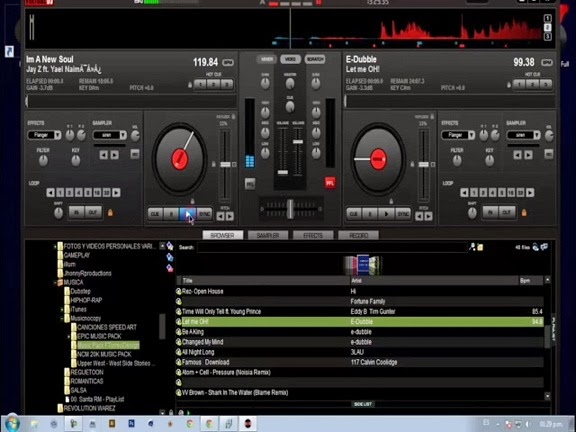The height and width of the screenshot is (432, 576).
Task: Click the right deck jog wheel
Action: point(378,159)
